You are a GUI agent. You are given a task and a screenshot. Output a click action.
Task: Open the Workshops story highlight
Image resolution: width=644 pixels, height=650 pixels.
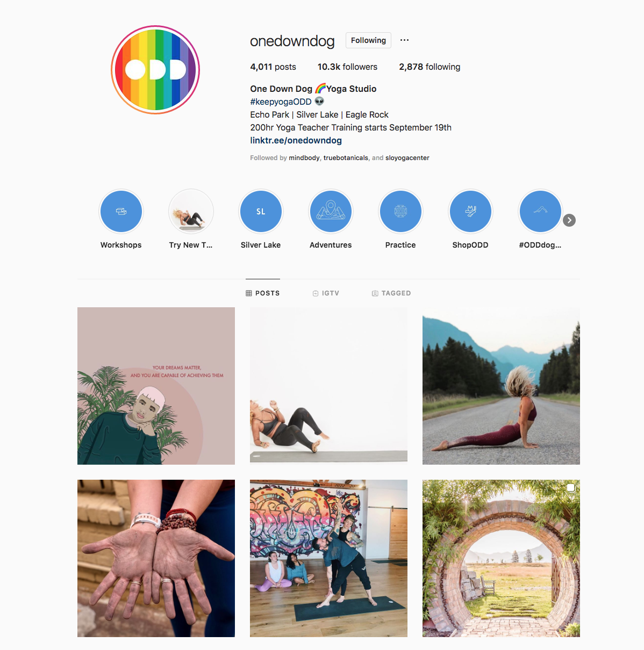click(121, 211)
